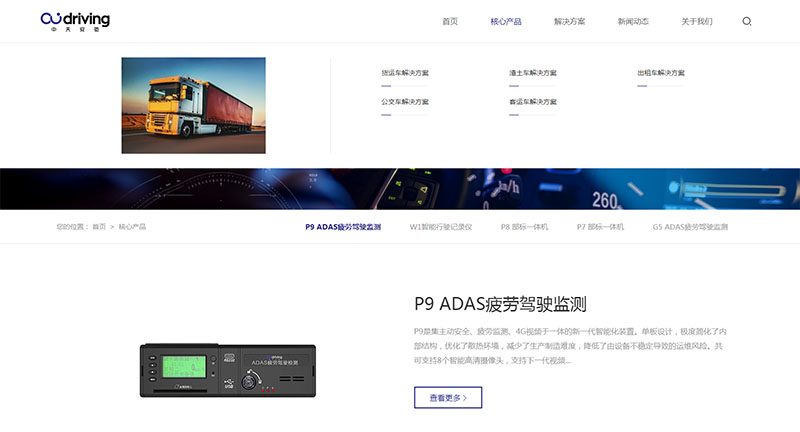Select 货运车解决方案 from the dropdown panel

tap(405, 73)
